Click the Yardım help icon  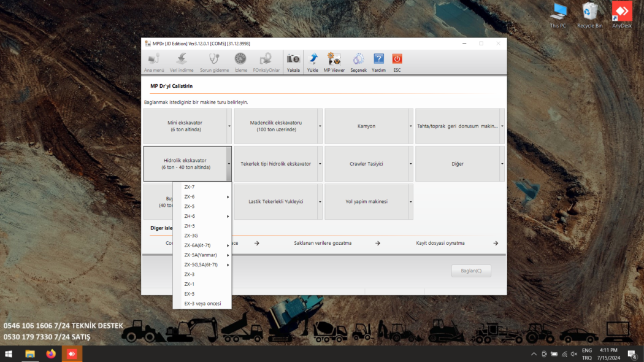[378, 59]
